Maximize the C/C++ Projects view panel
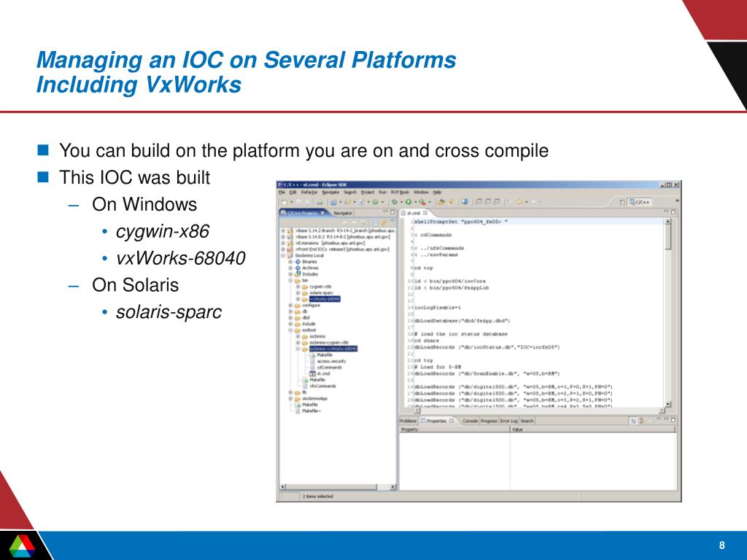Viewport: 747px width, 560px height. pos(392,212)
